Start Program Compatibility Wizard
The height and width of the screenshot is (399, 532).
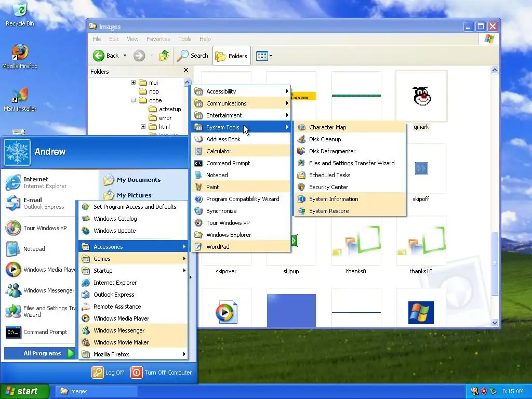tap(241, 199)
